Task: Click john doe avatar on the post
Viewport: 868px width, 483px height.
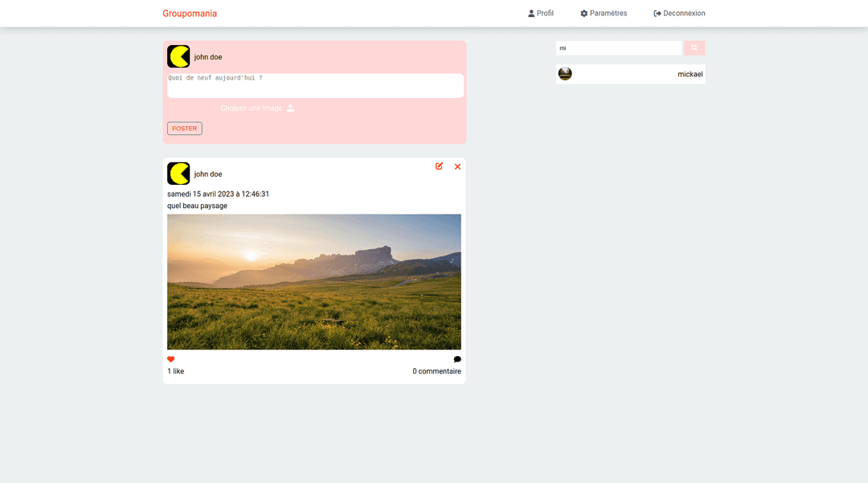Action: [x=178, y=174]
